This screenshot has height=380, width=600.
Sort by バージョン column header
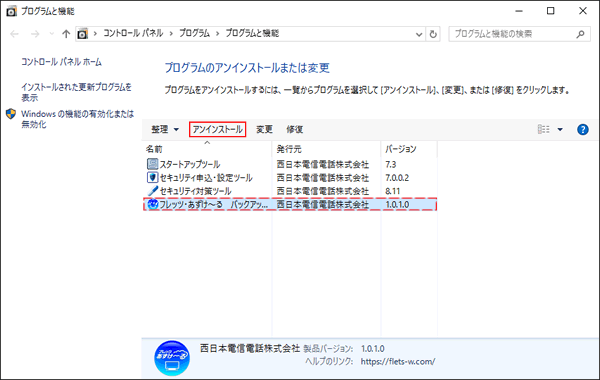click(409, 149)
